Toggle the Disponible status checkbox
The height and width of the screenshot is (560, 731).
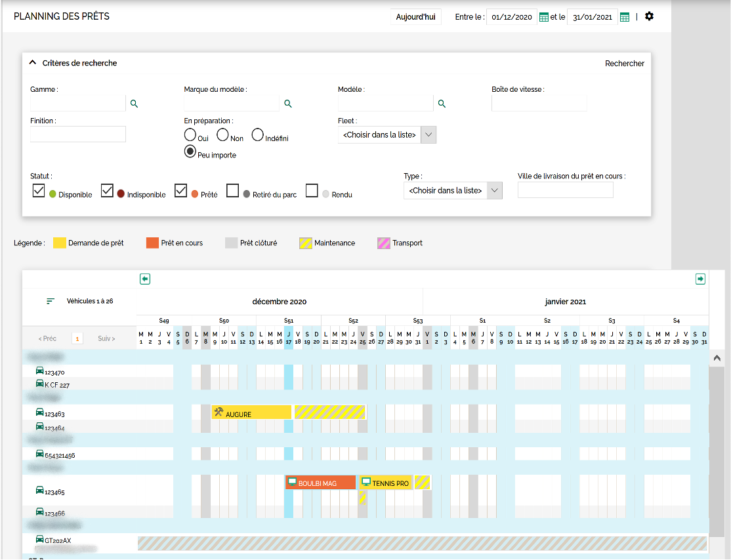pyautogui.click(x=39, y=190)
